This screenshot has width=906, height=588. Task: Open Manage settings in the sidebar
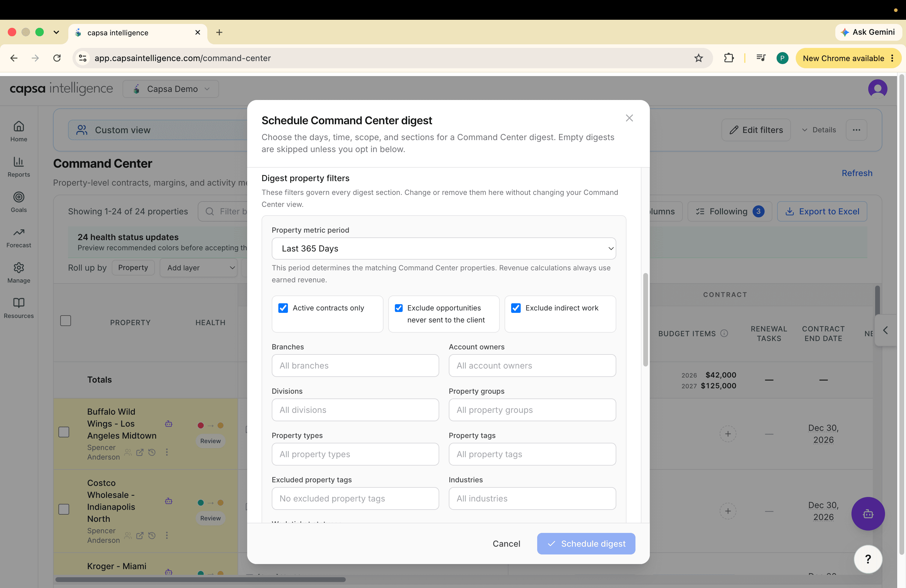[19, 273]
